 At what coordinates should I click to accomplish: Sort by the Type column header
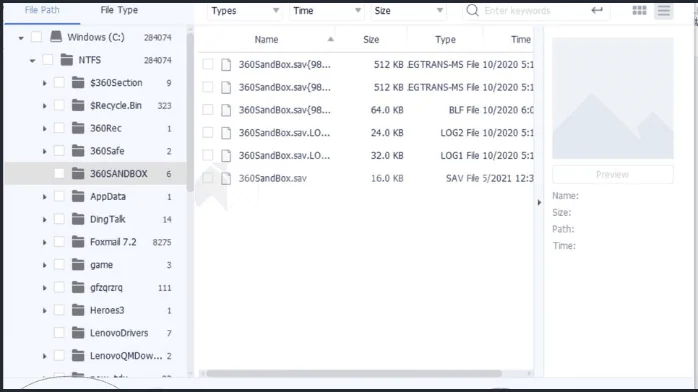(445, 40)
